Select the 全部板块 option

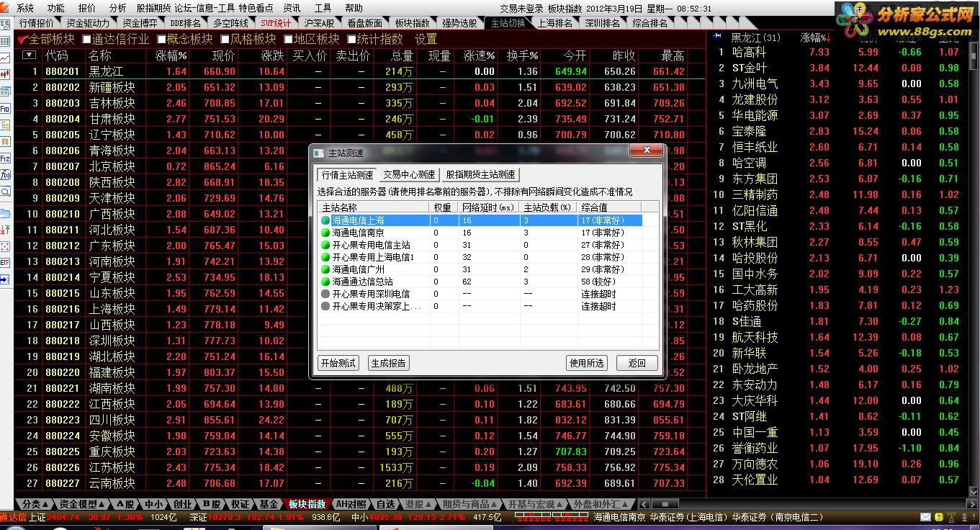[47, 39]
